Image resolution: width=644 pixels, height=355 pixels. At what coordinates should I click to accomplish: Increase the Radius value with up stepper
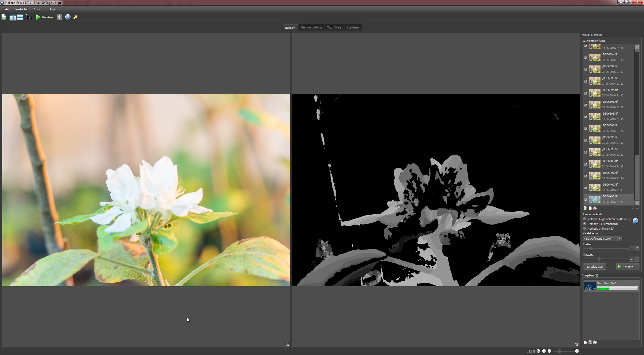[637, 248]
